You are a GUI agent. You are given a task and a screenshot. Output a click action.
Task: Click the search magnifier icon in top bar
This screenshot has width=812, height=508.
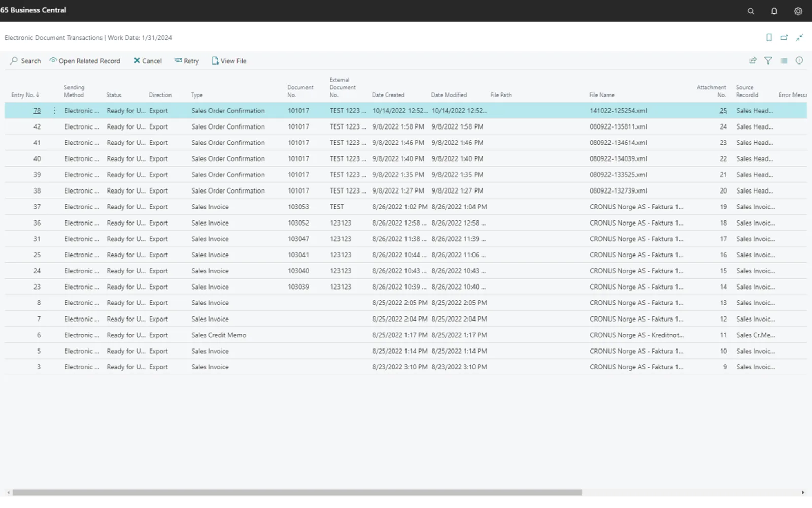pos(751,11)
